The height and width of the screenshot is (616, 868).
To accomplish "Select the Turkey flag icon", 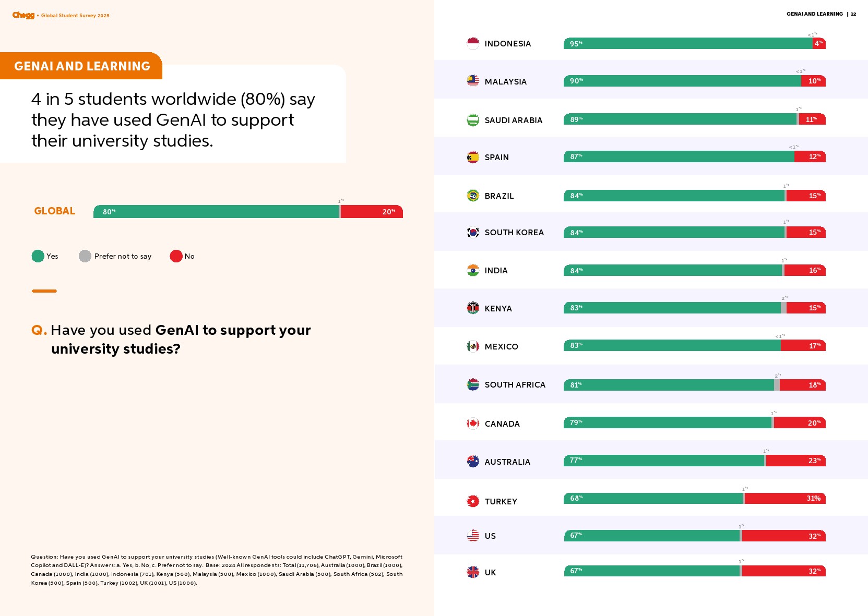I will [472, 501].
